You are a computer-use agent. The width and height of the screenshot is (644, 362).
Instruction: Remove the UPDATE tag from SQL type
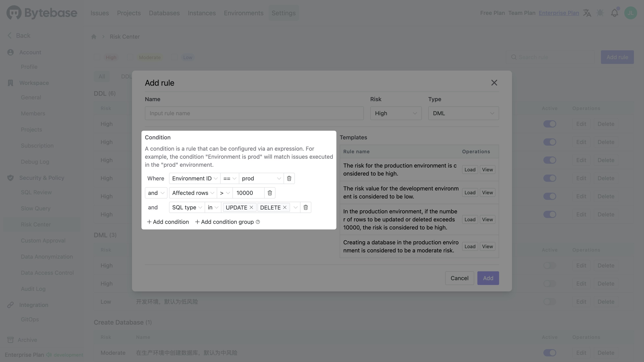(251, 207)
